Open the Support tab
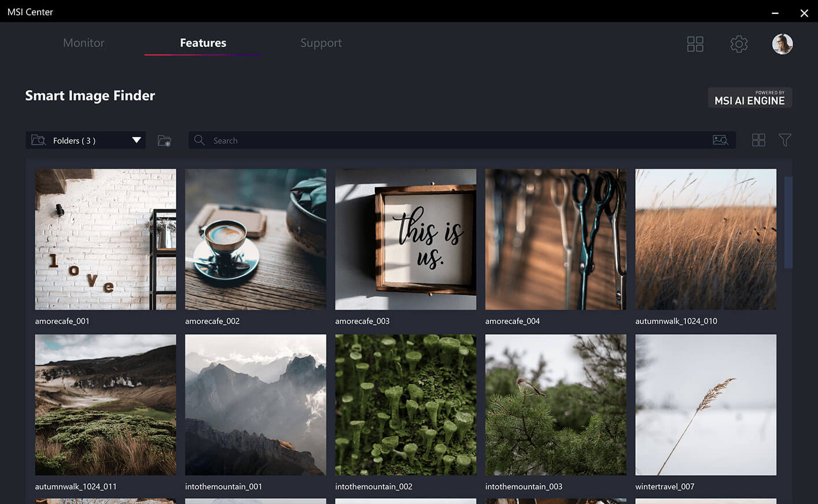The height and width of the screenshot is (504, 818). point(320,43)
